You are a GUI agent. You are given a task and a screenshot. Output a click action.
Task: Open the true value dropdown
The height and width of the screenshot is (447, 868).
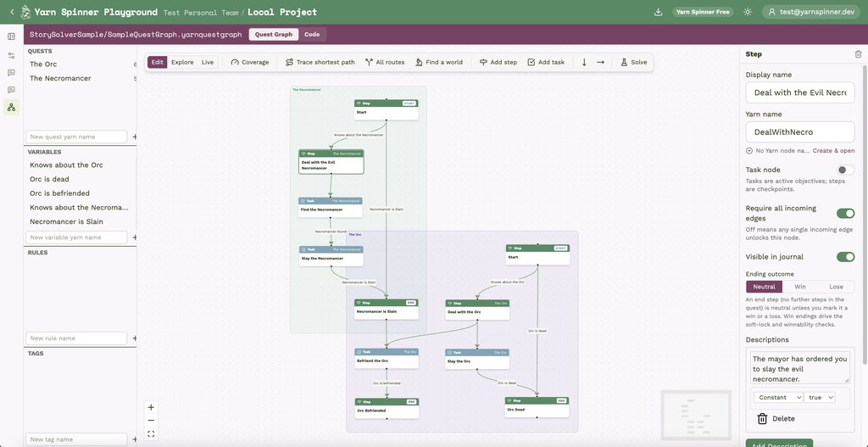(x=820, y=397)
